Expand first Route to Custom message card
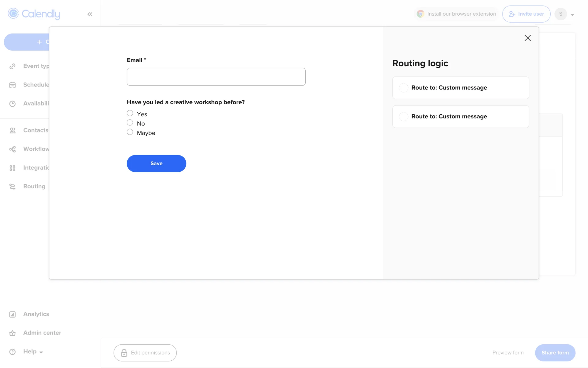 460,88
